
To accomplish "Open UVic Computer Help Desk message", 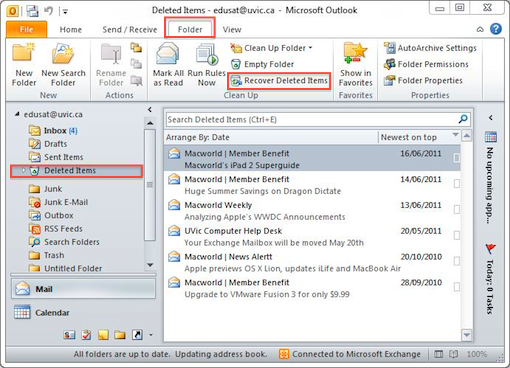I will [313, 237].
